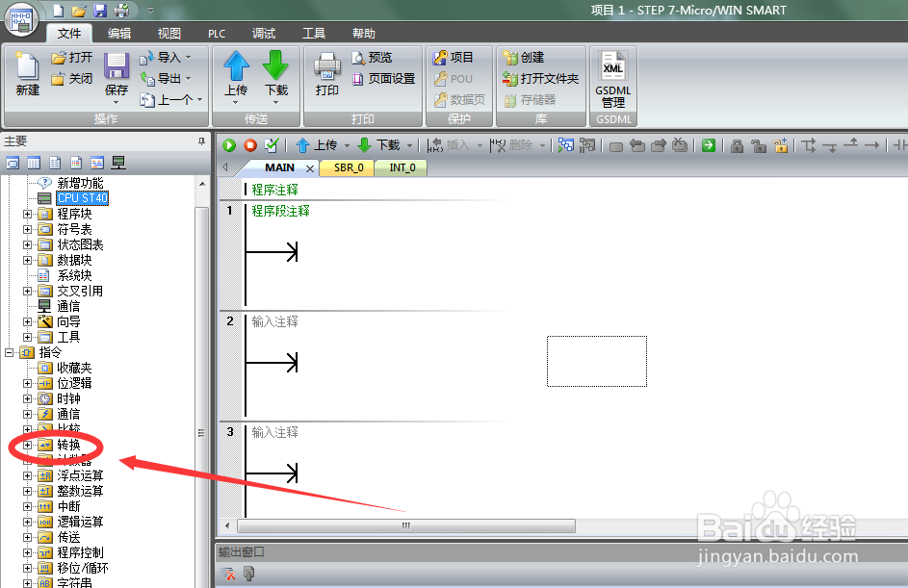Viewport: 908px width, 588px height.
Task: Click the quick access open folder icon
Action: (79, 11)
